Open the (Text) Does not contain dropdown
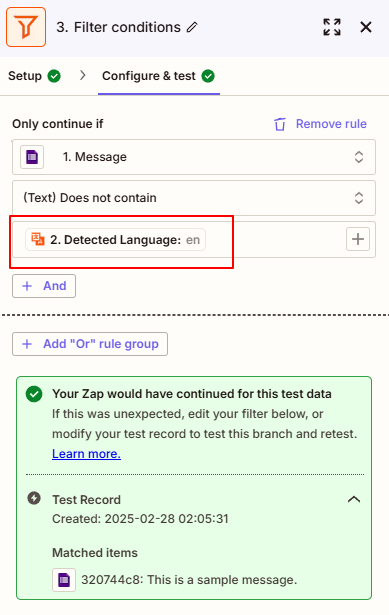Screen dimensions: 389x615 (x=194, y=198)
